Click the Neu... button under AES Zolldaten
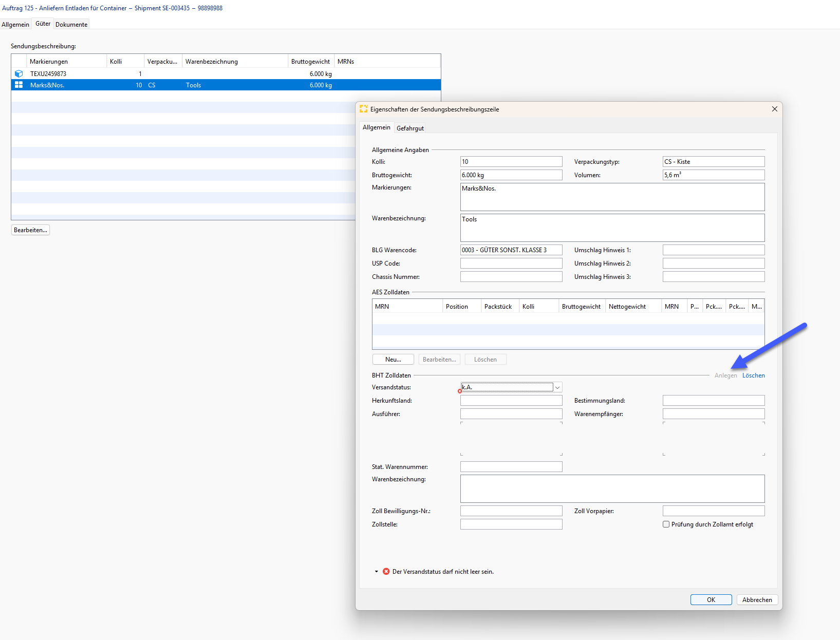The image size is (840, 640). pyautogui.click(x=393, y=360)
